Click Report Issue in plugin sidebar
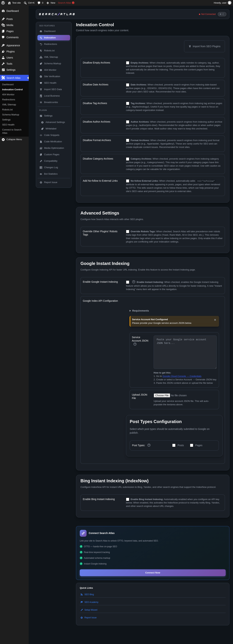The width and height of the screenshot is (233, 644). pos(54,183)
